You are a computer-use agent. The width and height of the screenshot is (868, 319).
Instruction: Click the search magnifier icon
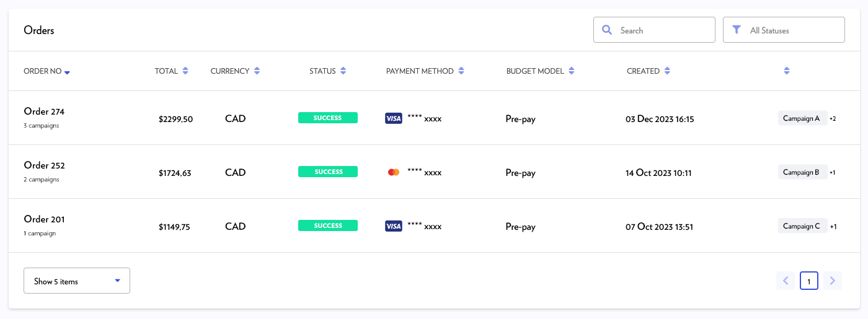pyautogui.click(x=607, y=30)
